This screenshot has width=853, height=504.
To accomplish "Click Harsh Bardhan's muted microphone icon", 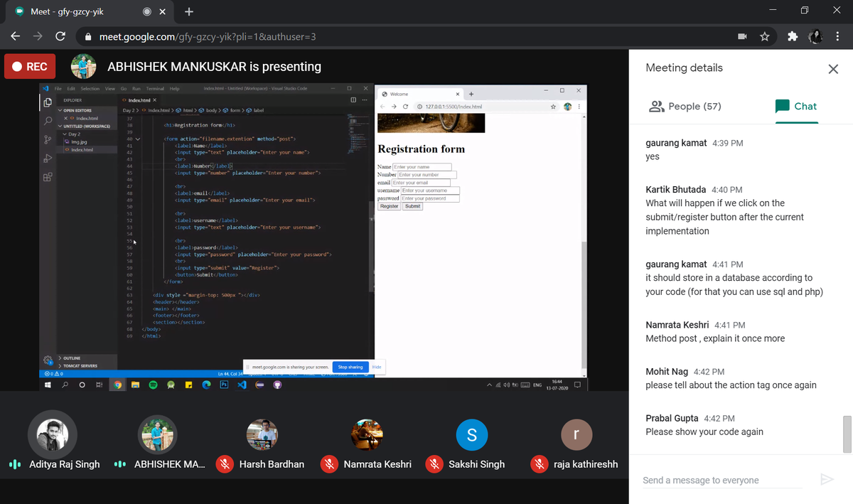I will tap(225, 464).
